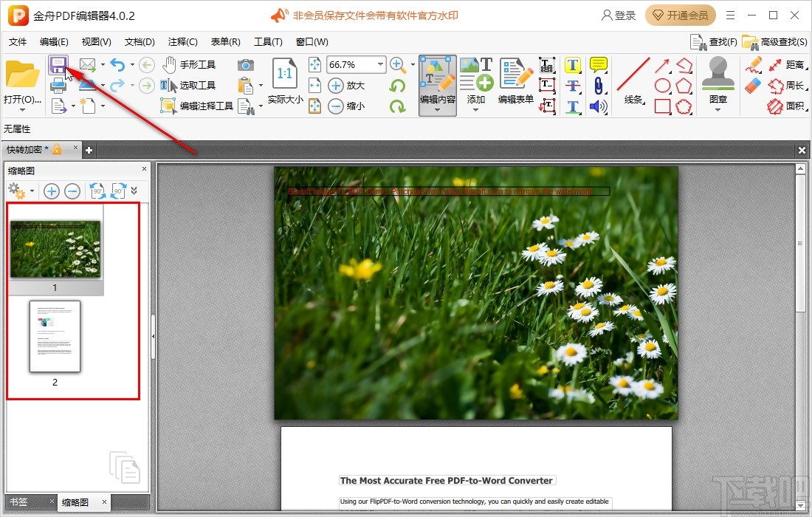
Task: Toggle the edit content (编辑内容) mode
Action: point(438,86)
